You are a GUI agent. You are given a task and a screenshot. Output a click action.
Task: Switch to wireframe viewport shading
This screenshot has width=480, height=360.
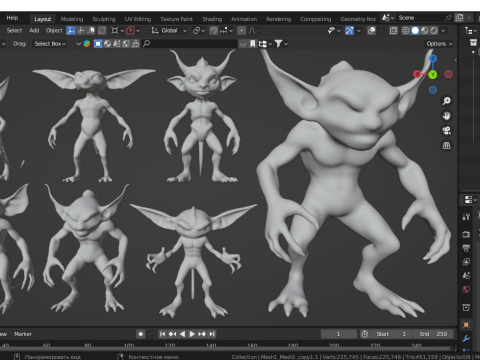click(406, 31)
